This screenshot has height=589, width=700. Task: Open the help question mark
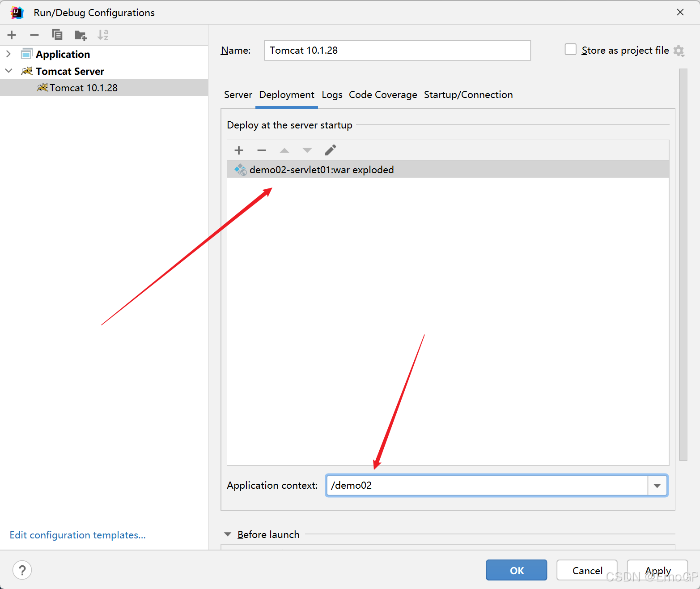[22, 570]
